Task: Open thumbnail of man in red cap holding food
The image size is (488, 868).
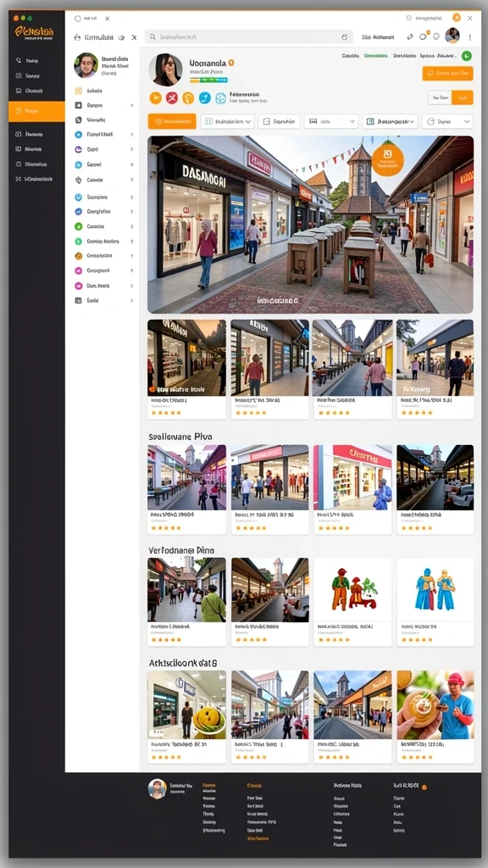Action: [435, 704]
